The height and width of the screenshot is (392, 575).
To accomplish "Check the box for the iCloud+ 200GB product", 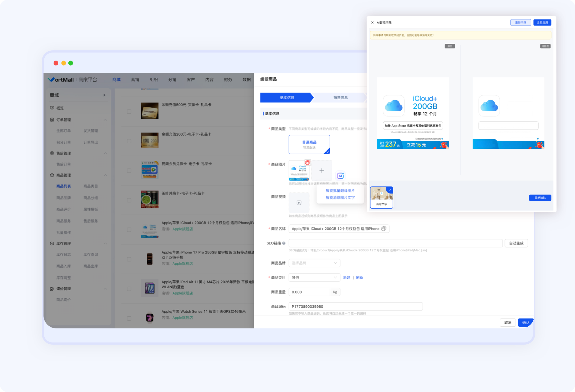I will tap(129, 230).
